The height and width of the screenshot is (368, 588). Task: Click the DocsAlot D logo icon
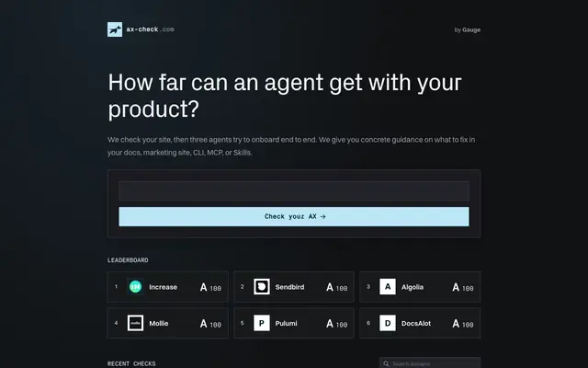pos(388,323)
